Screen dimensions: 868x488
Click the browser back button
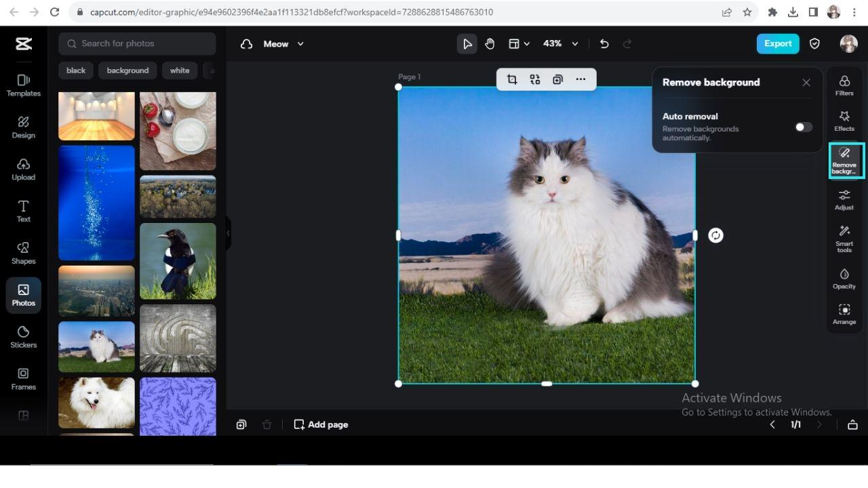[14, 12]
